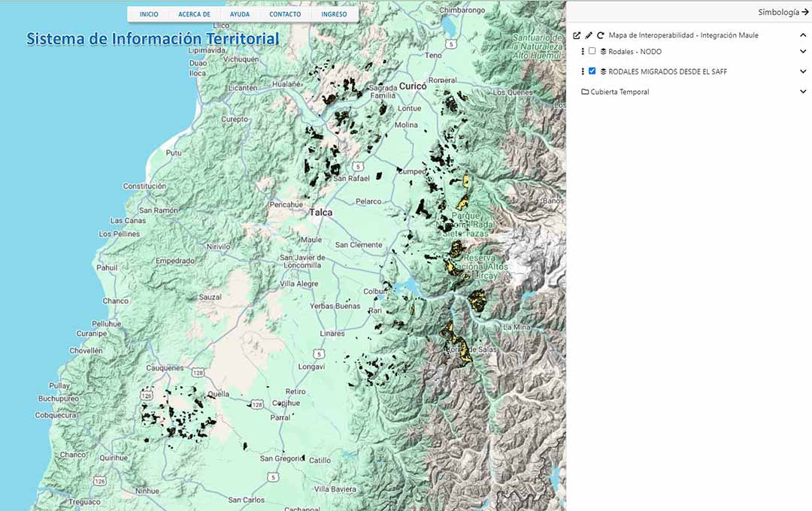Go to the INICIO menu item
Screen dimensions: 812x511
pos(149,14)
